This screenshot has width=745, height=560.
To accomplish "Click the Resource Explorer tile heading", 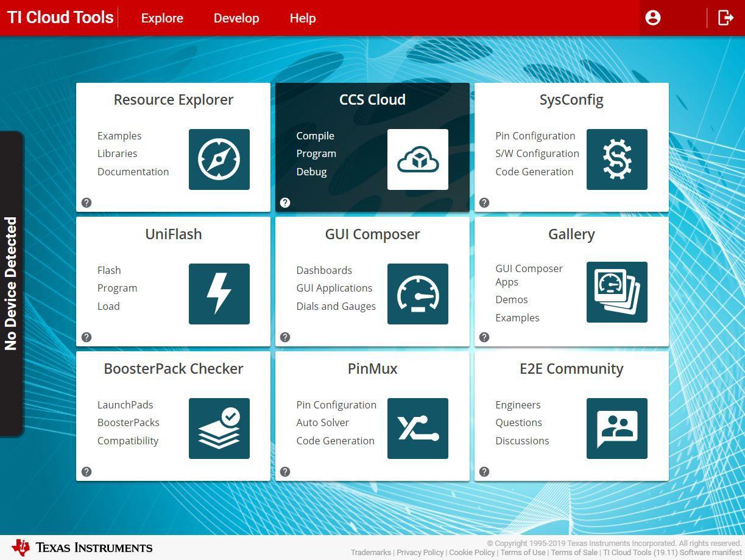I will (174, 100).
